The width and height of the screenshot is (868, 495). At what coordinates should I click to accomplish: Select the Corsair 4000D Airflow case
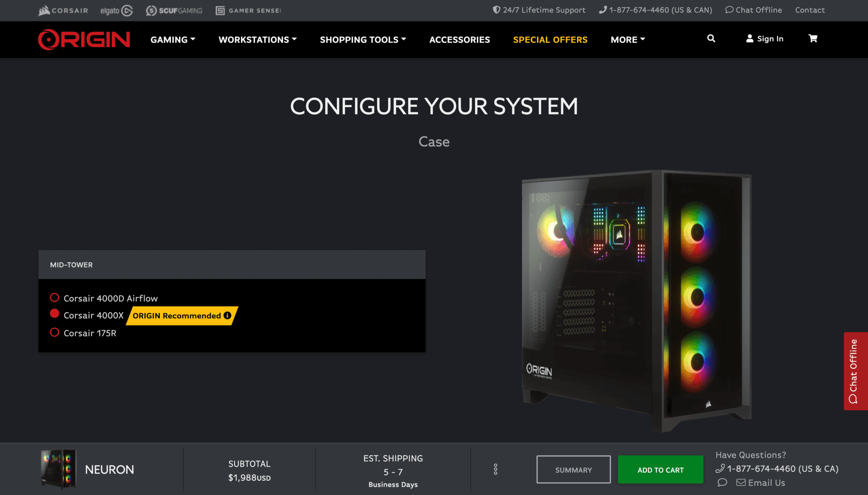pos(55,298)
